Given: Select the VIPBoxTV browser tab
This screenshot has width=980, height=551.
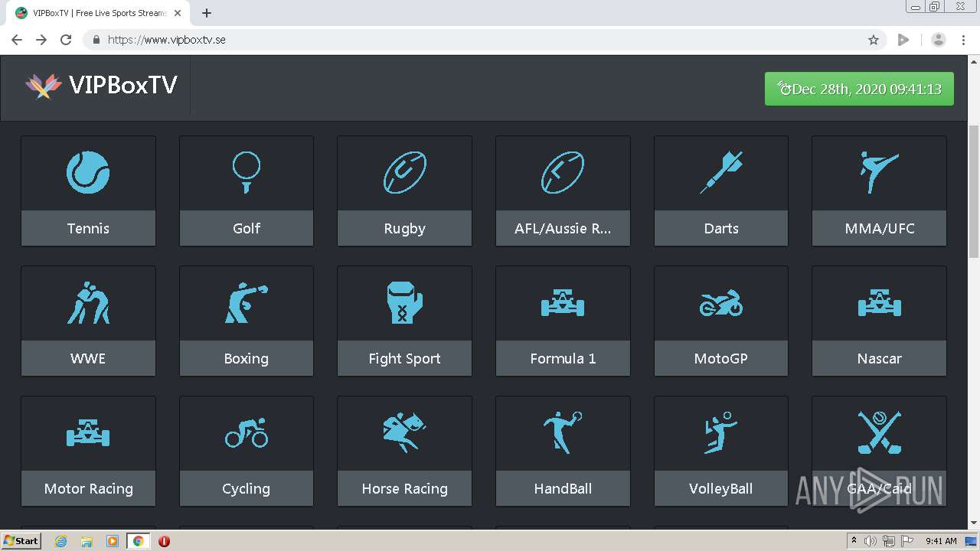Looking at the screenshot, I should [x=100, y=13].
